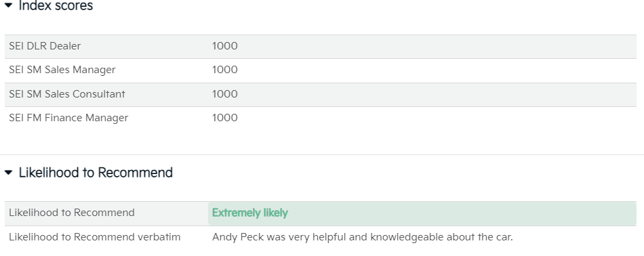Viewport: 644px width, 256px height.
Task: Click the SEI DLR Dealer score 1000
Action: [224, 46]
